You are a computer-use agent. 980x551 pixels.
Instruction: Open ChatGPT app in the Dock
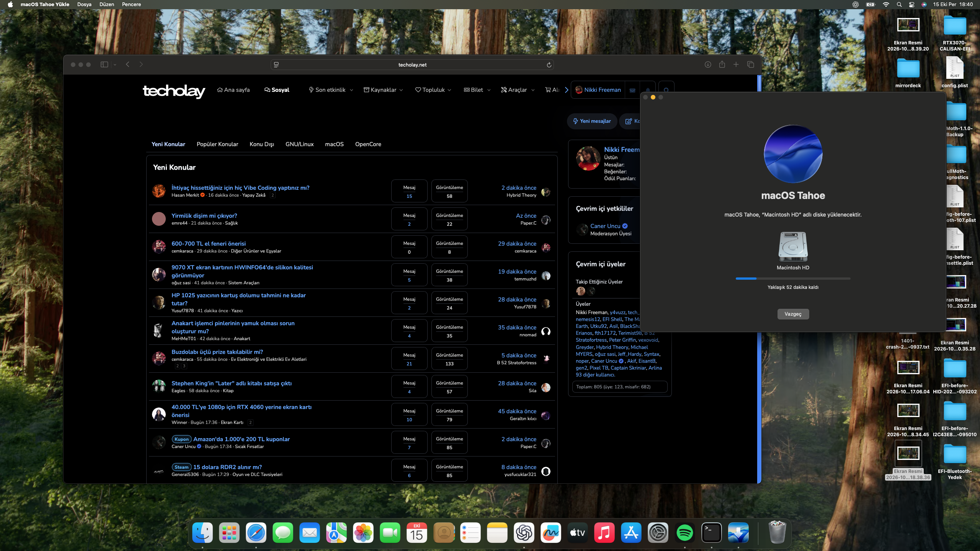(x=524, y=533)
